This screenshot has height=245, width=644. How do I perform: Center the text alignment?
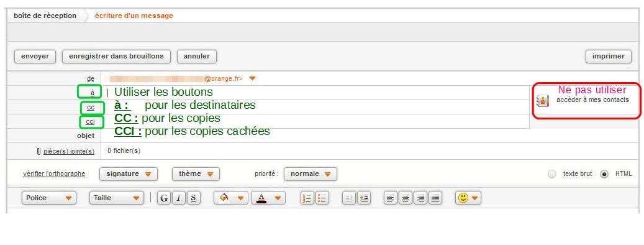pos(406,198)
